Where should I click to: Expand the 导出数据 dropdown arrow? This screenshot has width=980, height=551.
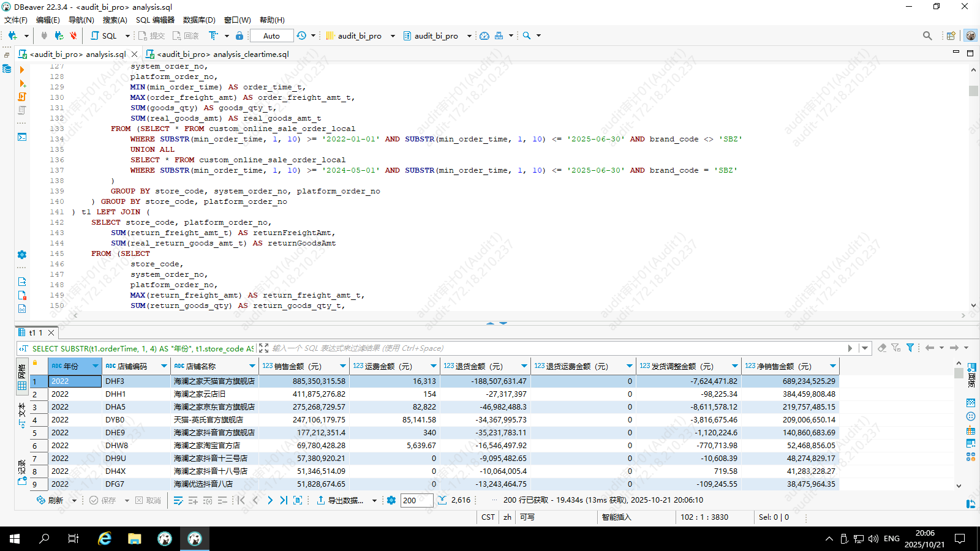pyautogui.click(x=374, y=501)
